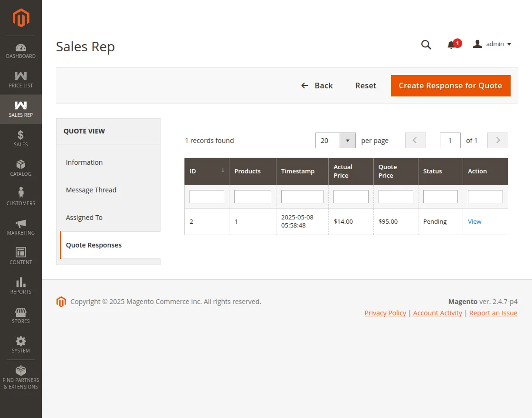The height and width of the screenshot is (418, 532).
Task: Open the admin account dropdown
Action: click(492, 44)
